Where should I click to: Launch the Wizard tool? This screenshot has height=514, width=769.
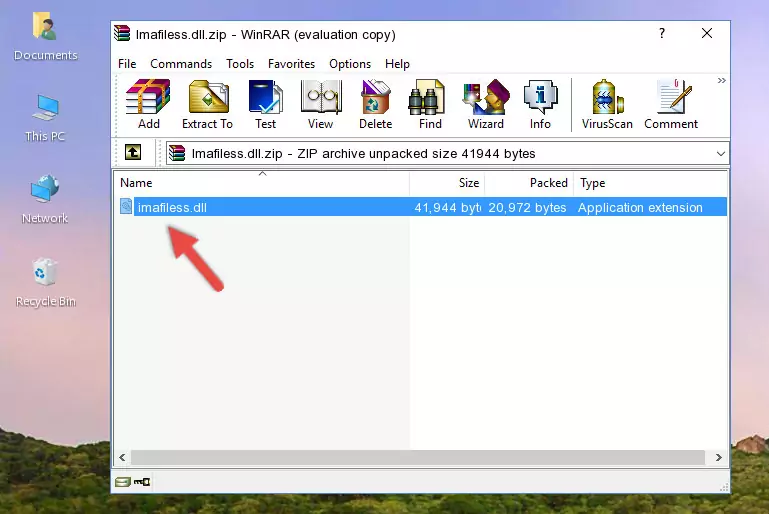(x=486, y=104)
